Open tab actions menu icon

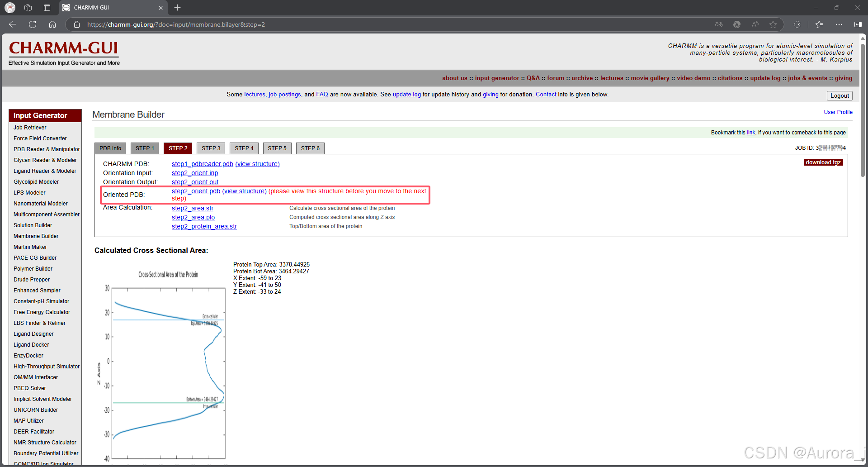[47, 8]
